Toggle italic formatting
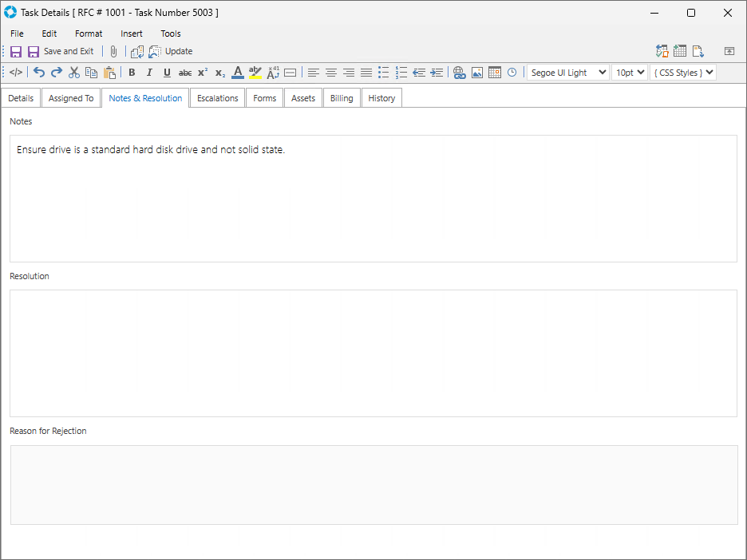The width and height of the screenshot is (747, 560). pyautogui.click(x=149, y=73)
